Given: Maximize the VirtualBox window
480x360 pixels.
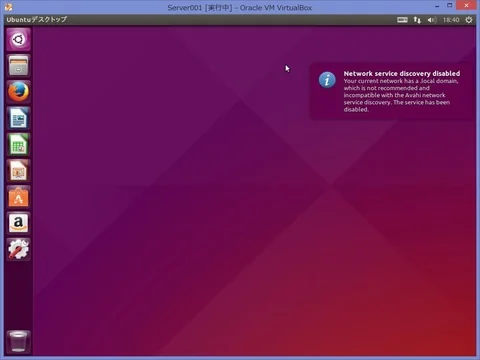Looking at the screenshot, I should pyautogui.click(x=450, y=5).
